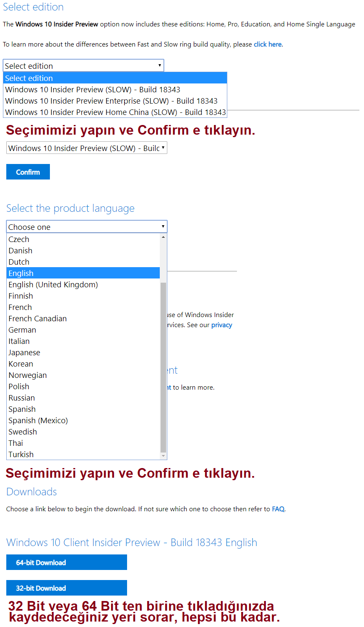
Task: Select English (United Kingdom) language
Action: pyautogui.click(x=53, y=285)
